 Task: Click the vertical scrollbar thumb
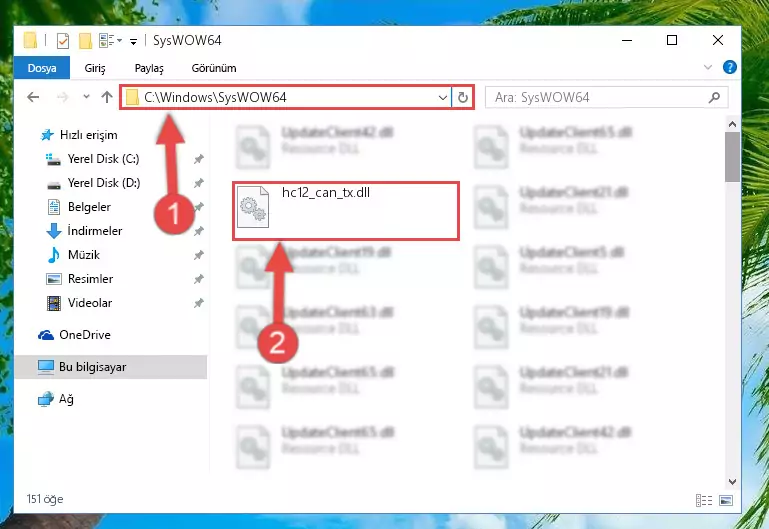[732, 157]
